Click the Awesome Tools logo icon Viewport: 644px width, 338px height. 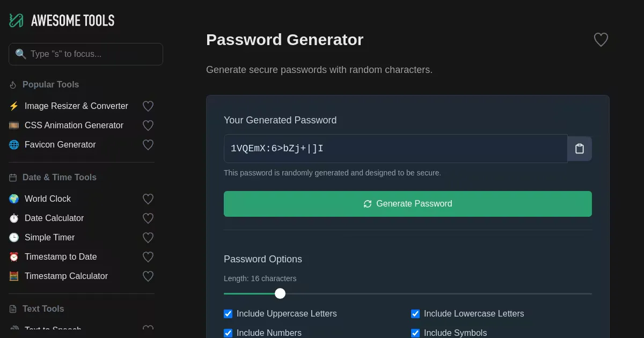pos(16,20)
